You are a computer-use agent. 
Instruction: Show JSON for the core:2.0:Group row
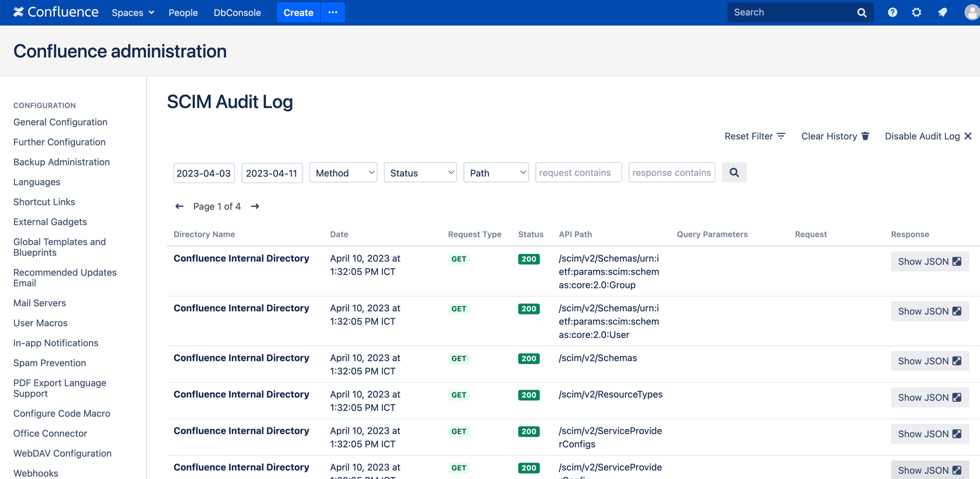pyautogui.click(x=929, y=261)
